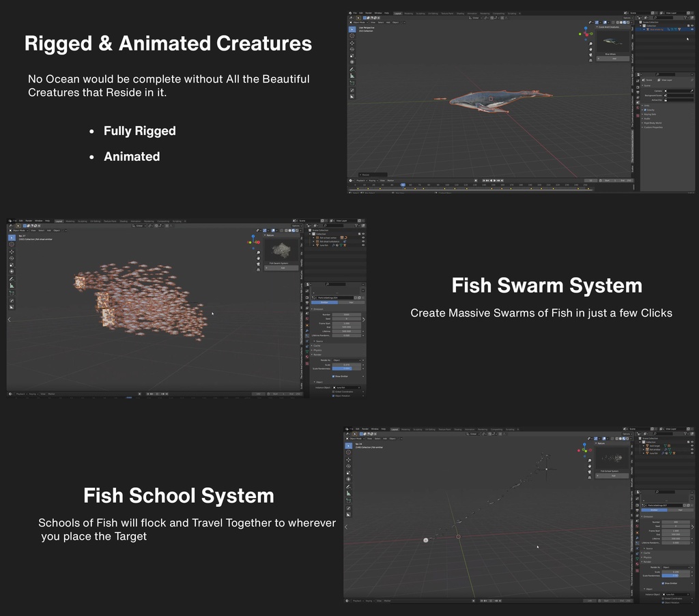The height and width of the screenshot is (616, 699).
Task: Toggle the Show Emitter checkbox
Action: (x=334, y=377)
